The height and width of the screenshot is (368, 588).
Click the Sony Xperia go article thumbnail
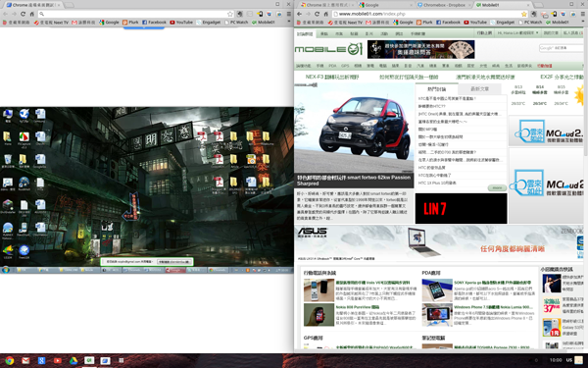437,290
